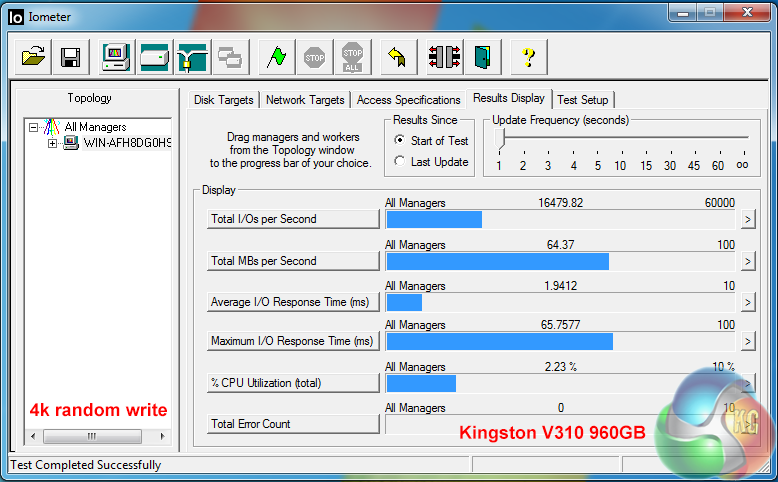
Task: Click the 16479.82 IOPS value
Action: click(560, 203)
